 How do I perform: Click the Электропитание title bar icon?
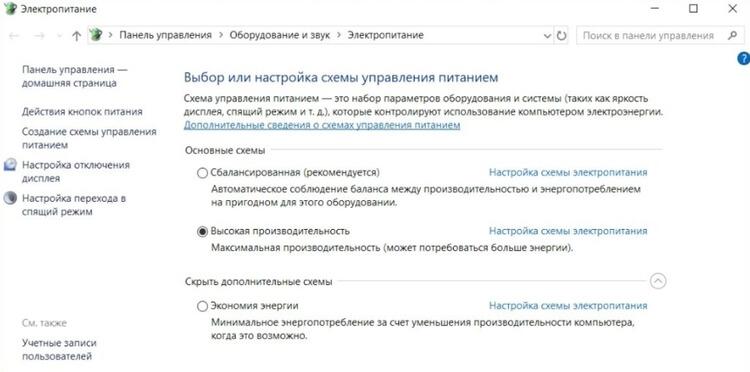pos(10,9)
